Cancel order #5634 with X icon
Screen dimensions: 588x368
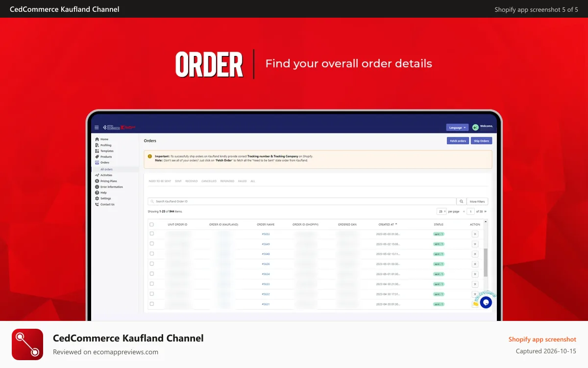[475, 274]
